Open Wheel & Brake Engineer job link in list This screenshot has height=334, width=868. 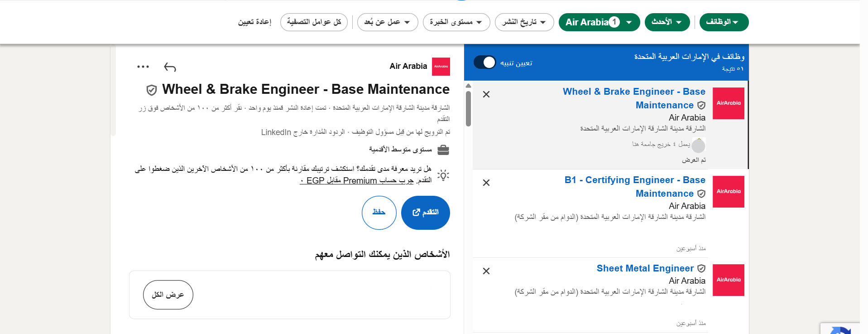click(x=634, y=98)
